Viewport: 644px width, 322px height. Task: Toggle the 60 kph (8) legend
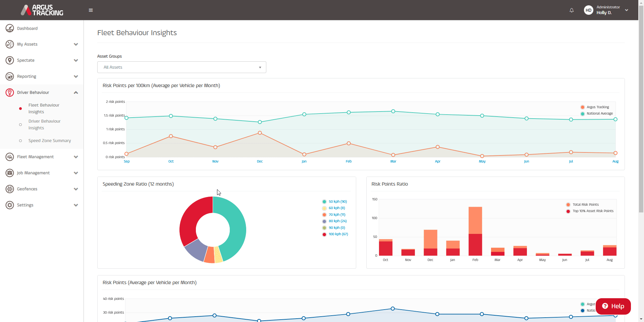(333, 208)
